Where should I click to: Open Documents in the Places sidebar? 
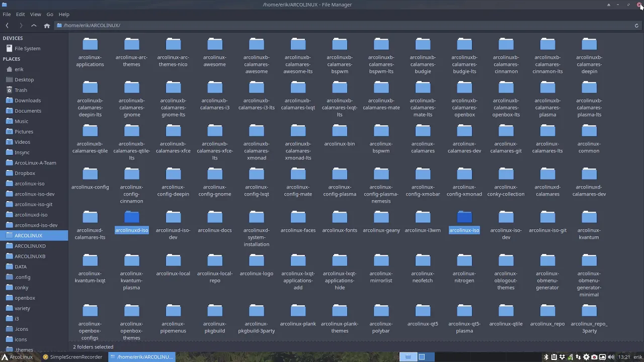(x=34, y=111)
